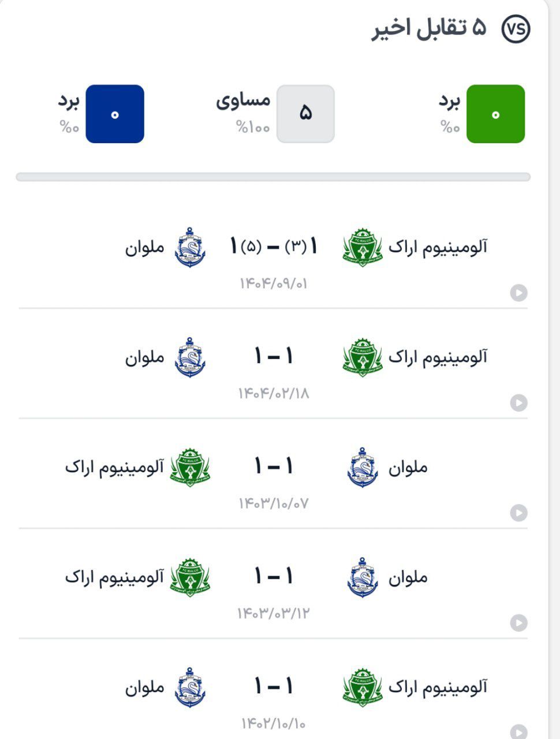
Task: Click Malavan logo in 1403/10/07 match
Action: (363, 467)
